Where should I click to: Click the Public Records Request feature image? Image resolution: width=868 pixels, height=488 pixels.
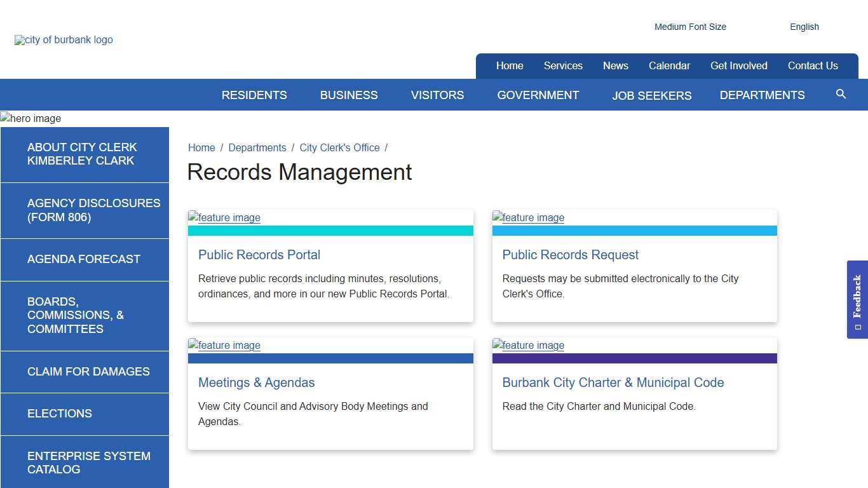[528, 218]
